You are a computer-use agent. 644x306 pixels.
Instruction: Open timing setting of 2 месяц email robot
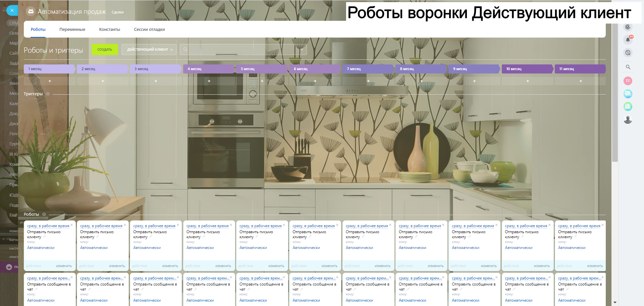[101, 226]
